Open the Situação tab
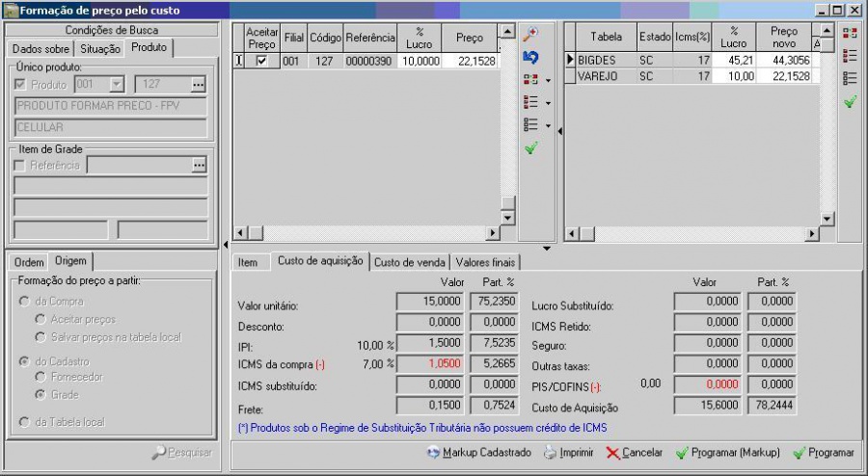Image resolution: width=868 pixels, height=476 pixels. coord(100,48)
